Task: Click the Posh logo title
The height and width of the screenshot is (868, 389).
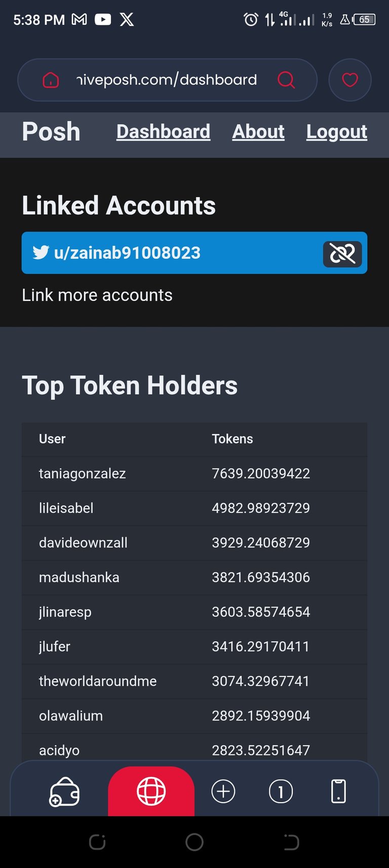Action: click(51, 132)
